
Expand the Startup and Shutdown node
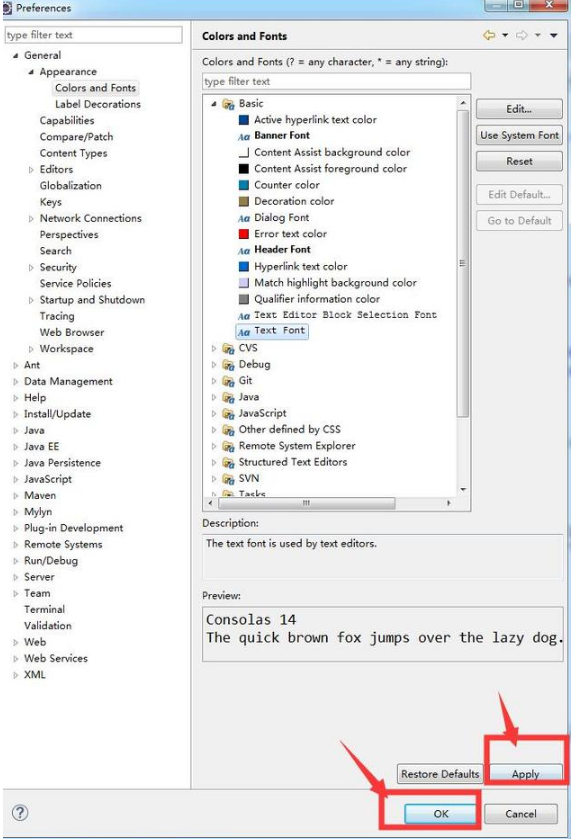pos(31,300)
